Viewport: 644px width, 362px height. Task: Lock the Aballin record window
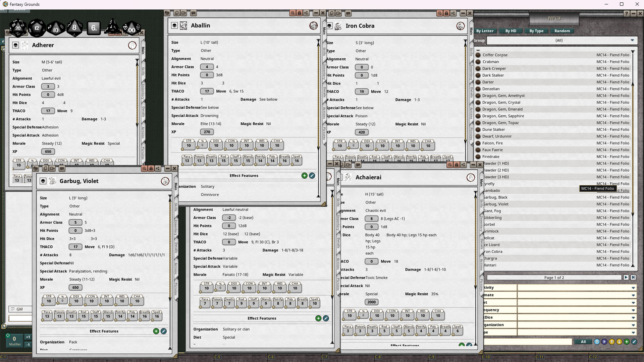click(300, 13)
